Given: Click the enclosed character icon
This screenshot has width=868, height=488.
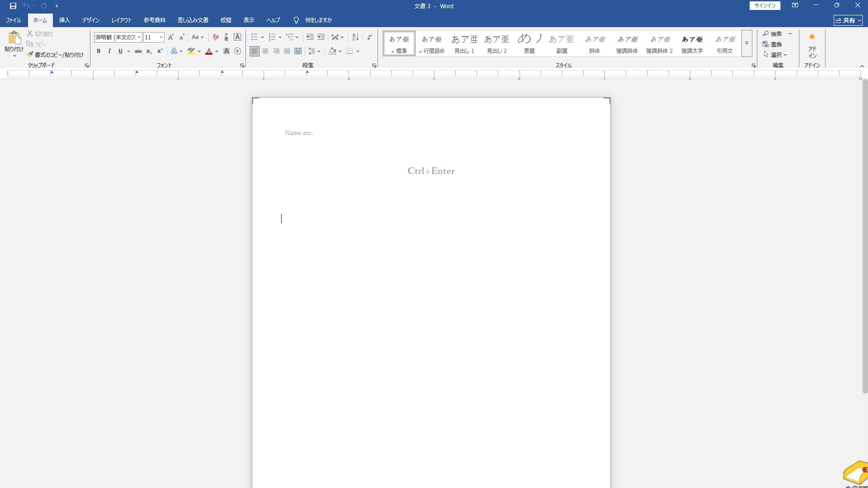Looking at the screenshot, I should click(x=237, y=52).
